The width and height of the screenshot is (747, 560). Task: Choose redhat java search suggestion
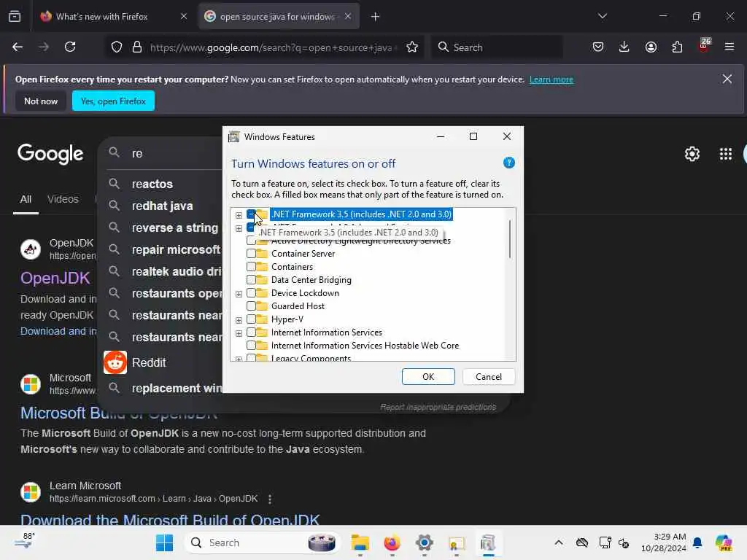click(162, 206)
